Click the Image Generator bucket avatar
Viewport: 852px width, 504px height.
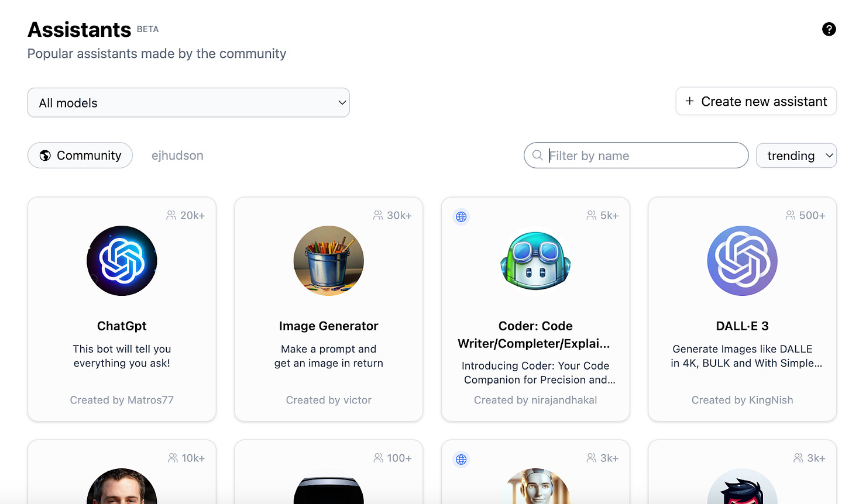point(328,261)
